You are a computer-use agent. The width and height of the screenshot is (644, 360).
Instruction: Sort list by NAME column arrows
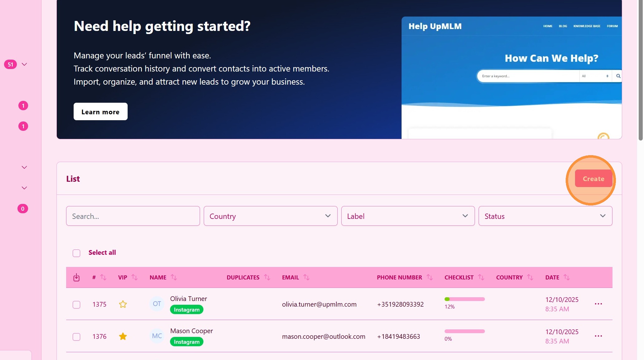(x=174, y=277)
